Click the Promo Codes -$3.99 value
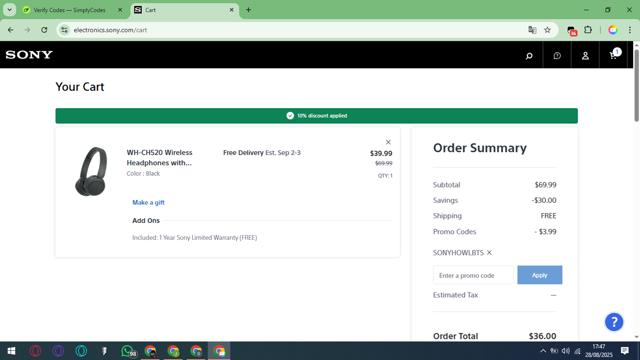The image size is (640, 360). point(545,231)
